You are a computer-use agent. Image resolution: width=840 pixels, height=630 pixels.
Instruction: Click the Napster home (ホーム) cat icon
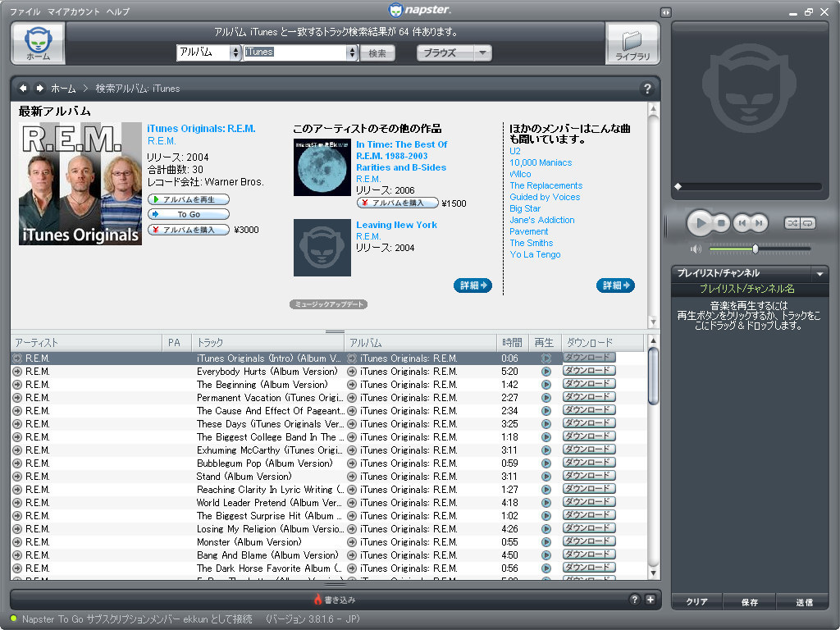click(38, 43)
